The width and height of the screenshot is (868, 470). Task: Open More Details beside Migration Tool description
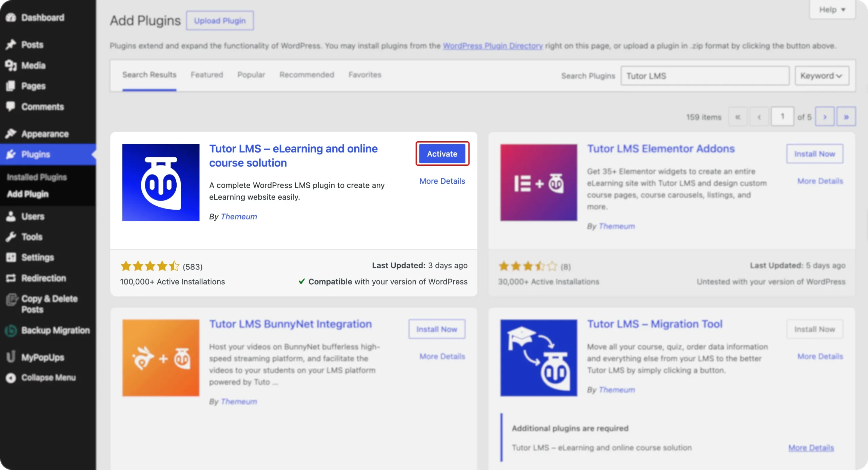click(x=820, y=356)
